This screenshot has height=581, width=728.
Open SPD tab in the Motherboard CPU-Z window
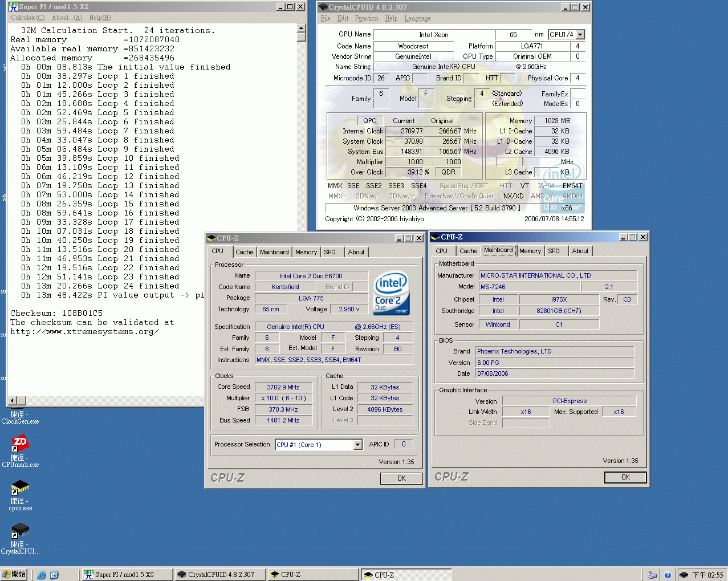[x=554, y=251]
